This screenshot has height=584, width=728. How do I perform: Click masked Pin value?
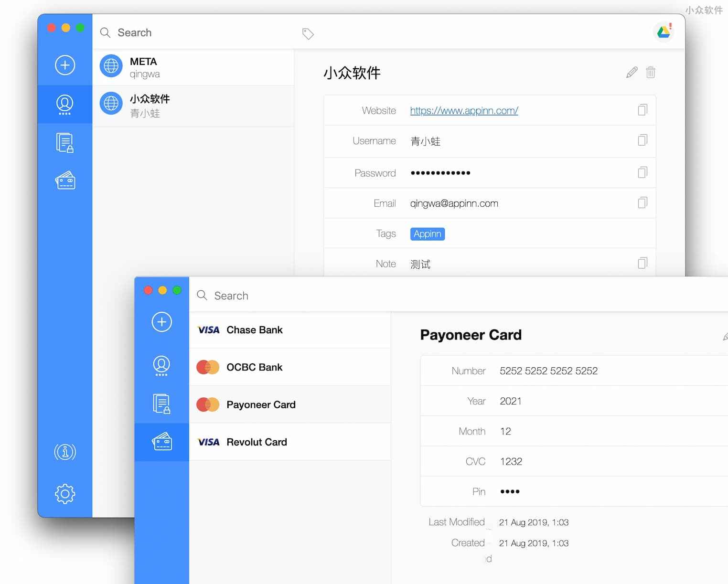coord(510,491)
